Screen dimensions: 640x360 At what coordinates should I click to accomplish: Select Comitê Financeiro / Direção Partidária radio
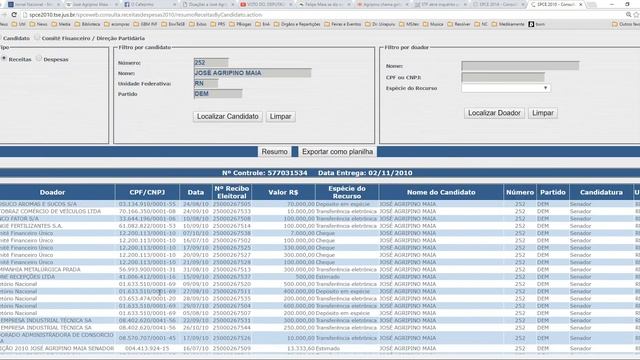pos(37,38)
